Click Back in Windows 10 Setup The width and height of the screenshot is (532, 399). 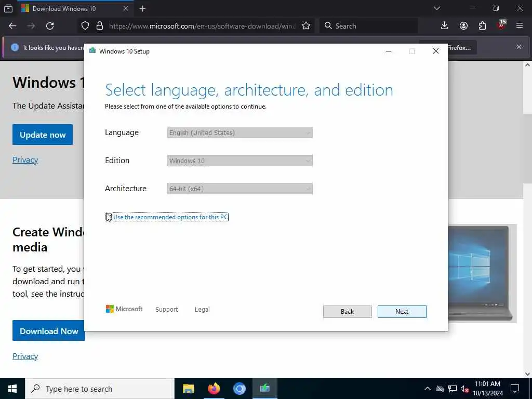coord(348,312)
